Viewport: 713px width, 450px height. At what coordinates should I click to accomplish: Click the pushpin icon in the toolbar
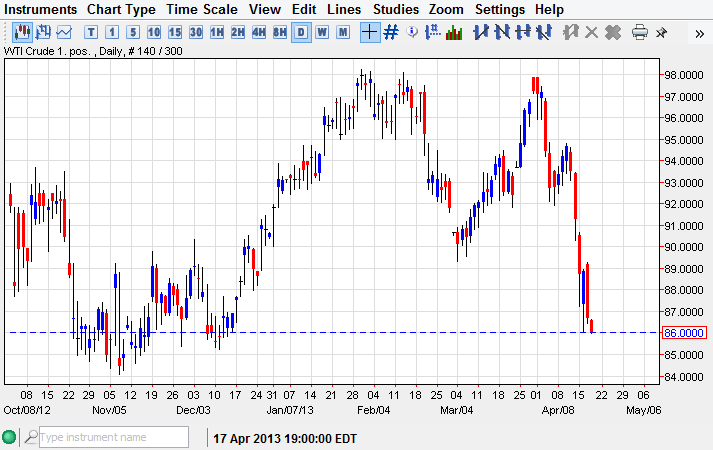pyautogui.click(x=661, y=32)
